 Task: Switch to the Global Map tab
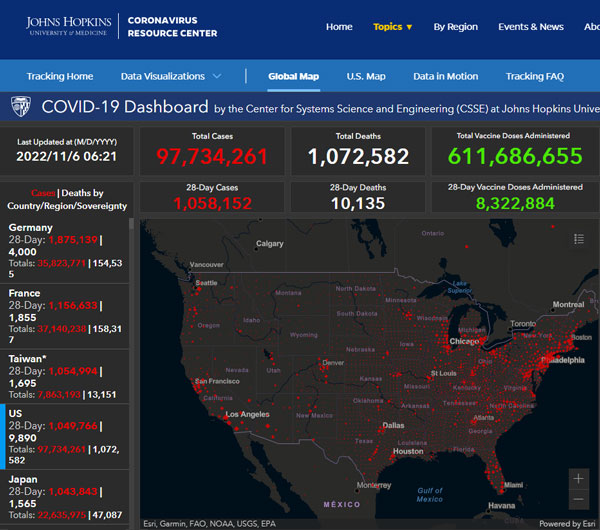(x=293, y=76)
